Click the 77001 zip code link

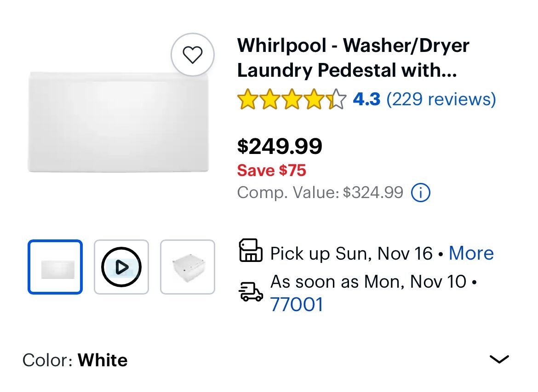[297, 304]
